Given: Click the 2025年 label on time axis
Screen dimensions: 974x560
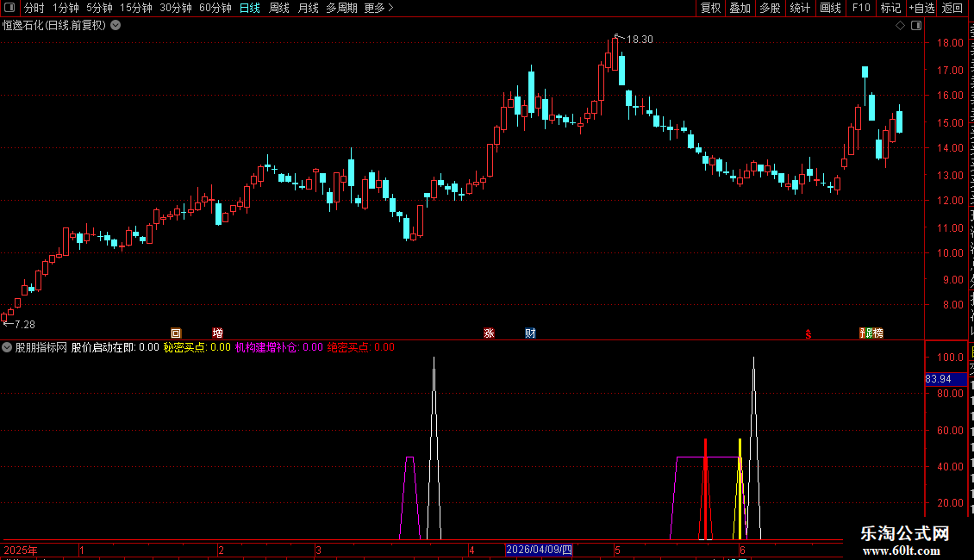Looking at the screenshot, I should click(21, 550).
